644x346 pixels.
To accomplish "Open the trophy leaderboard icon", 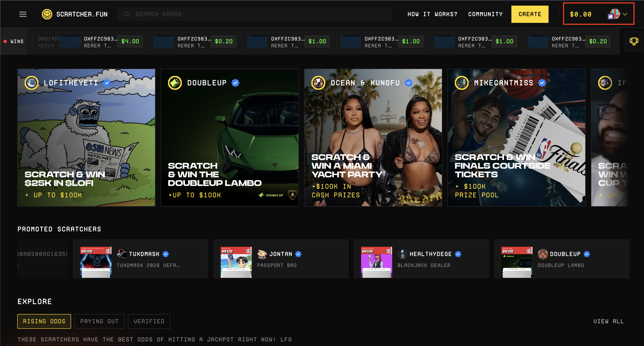I will pos(634,41).
